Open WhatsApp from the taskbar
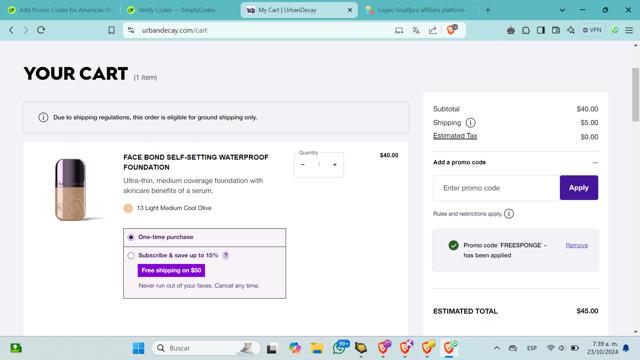640x360 pixels. coord(340,347)
